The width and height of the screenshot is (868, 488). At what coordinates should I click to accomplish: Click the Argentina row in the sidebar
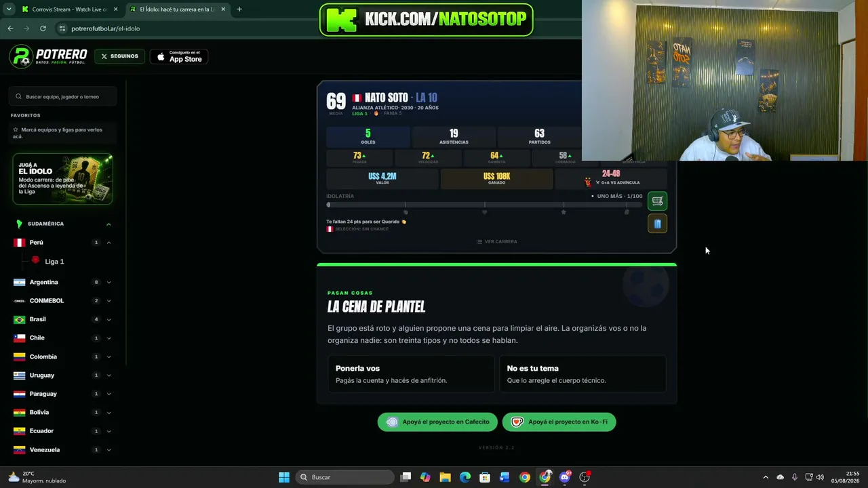coord(62,282)
